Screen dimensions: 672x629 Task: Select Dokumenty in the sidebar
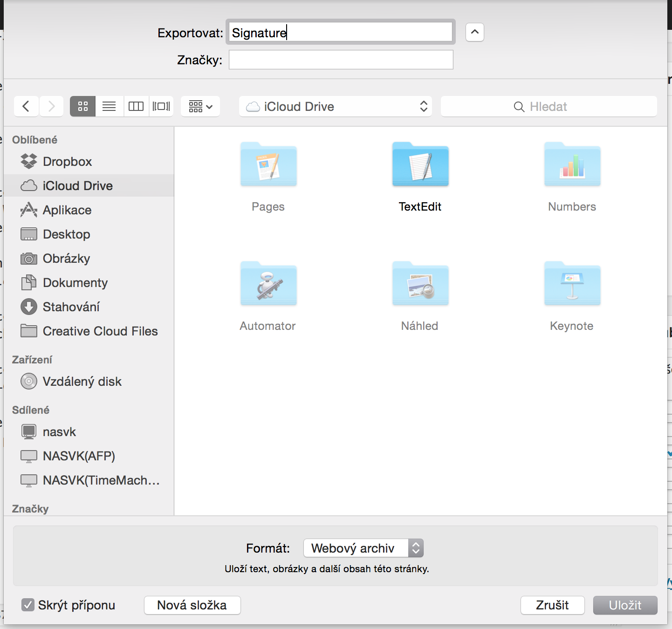click(x=89, y=282)
